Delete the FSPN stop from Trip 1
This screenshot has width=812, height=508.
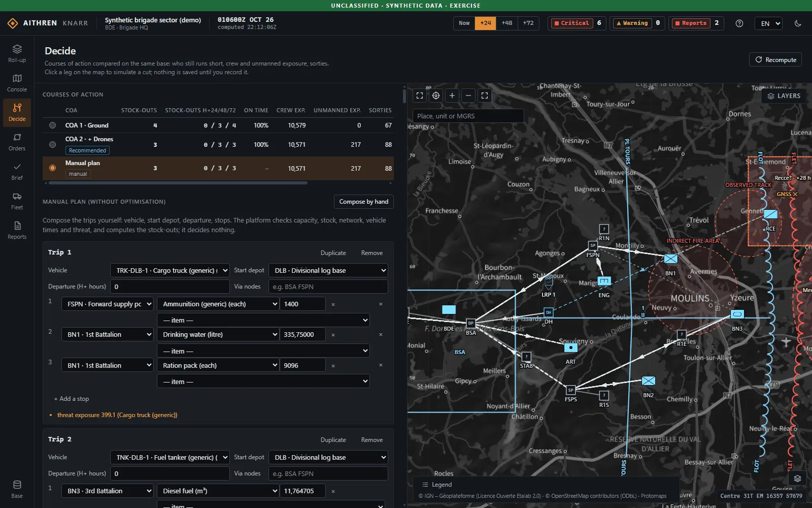381,304
